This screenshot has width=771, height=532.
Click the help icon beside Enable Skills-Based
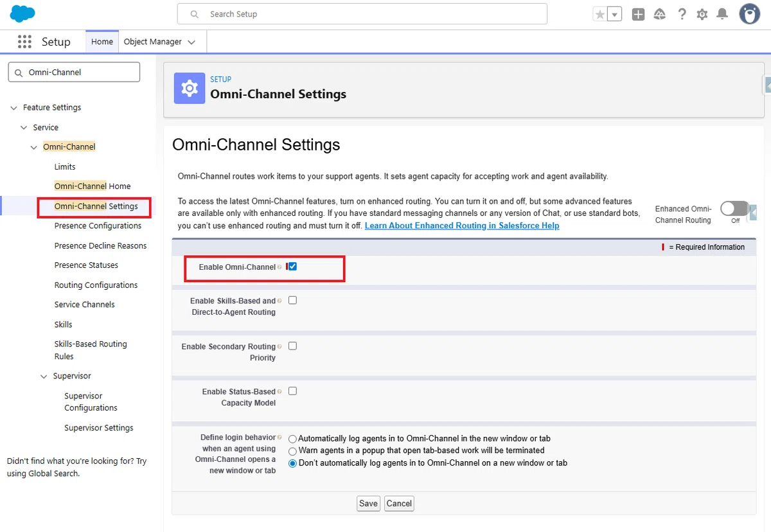279,301
